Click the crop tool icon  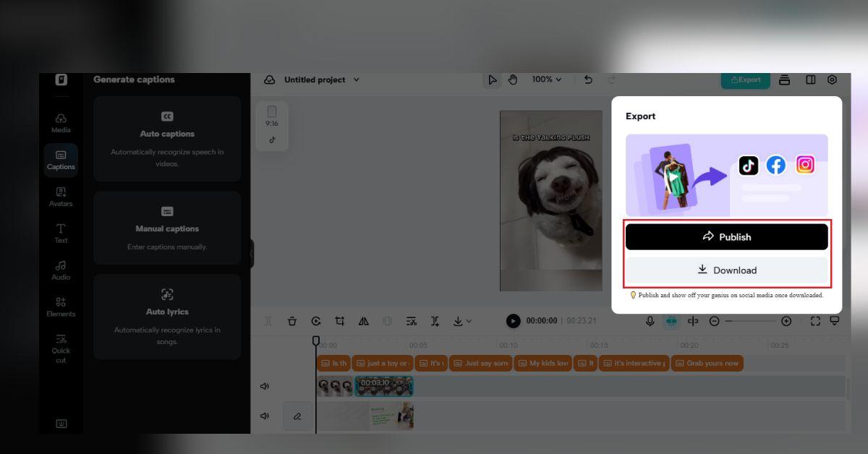[x=339, y=321]
